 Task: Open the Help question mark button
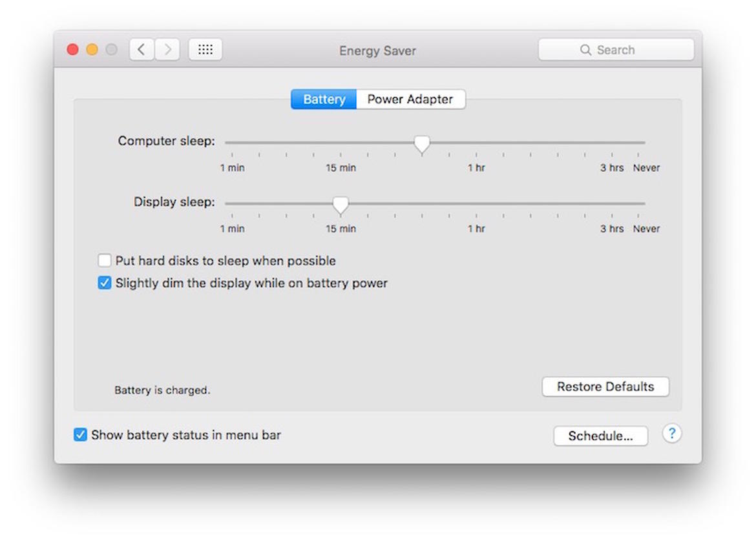672,434
